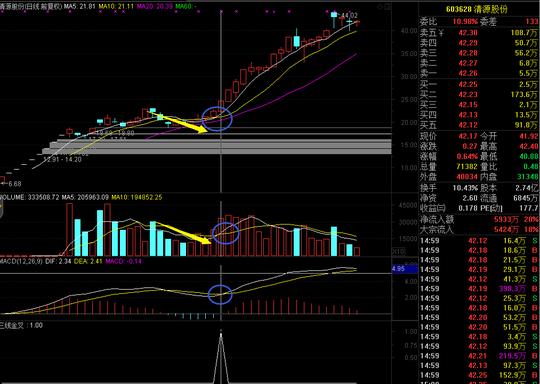The width and height of the screenshot is (540, 384).
Task: Click the ¥ icon beside 卖五
Action: coord(442,33)
